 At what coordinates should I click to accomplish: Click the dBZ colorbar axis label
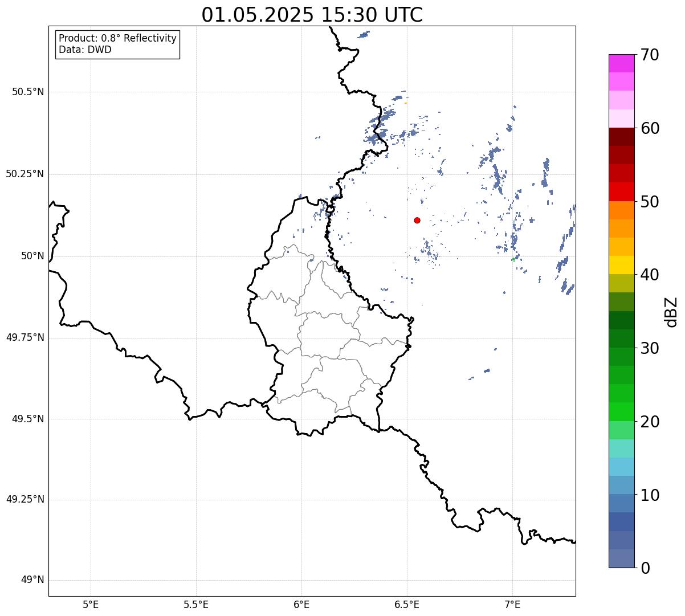pyautogui.click(x=671, y=312)
